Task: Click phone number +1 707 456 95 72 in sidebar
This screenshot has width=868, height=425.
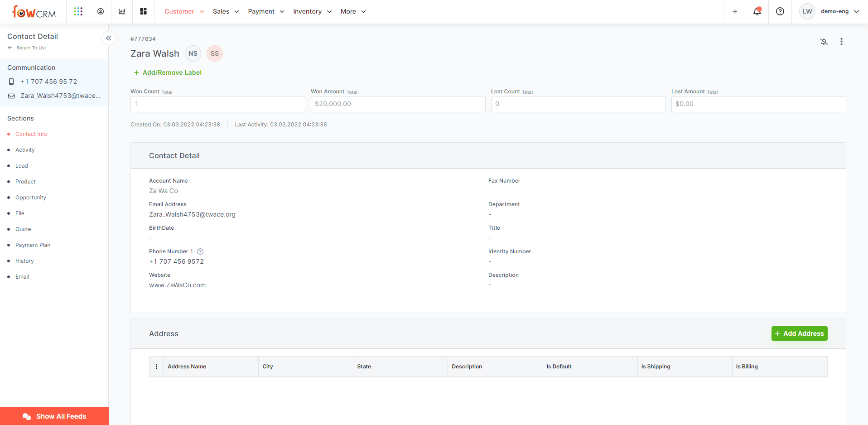Action: [x=49, y=82]
